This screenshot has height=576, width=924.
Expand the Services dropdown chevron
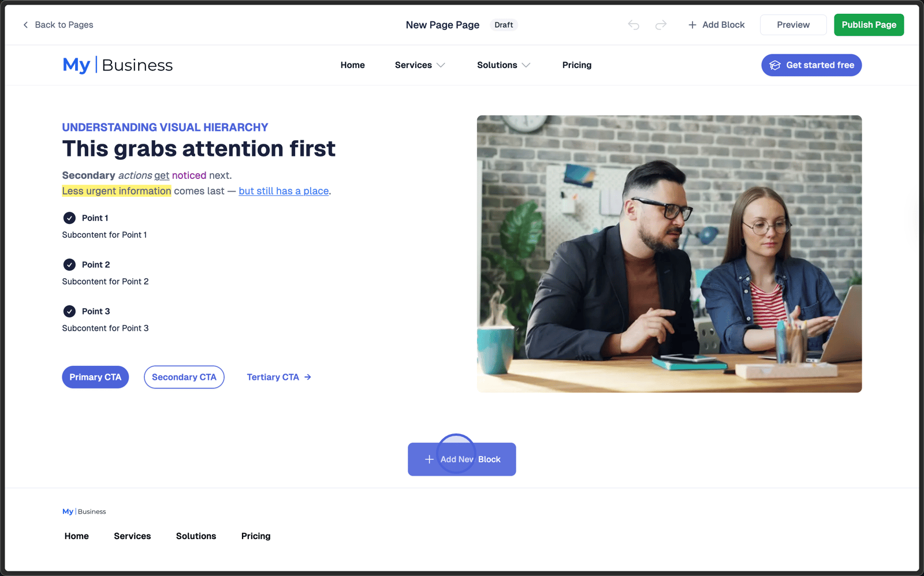[x=441, y=65]
